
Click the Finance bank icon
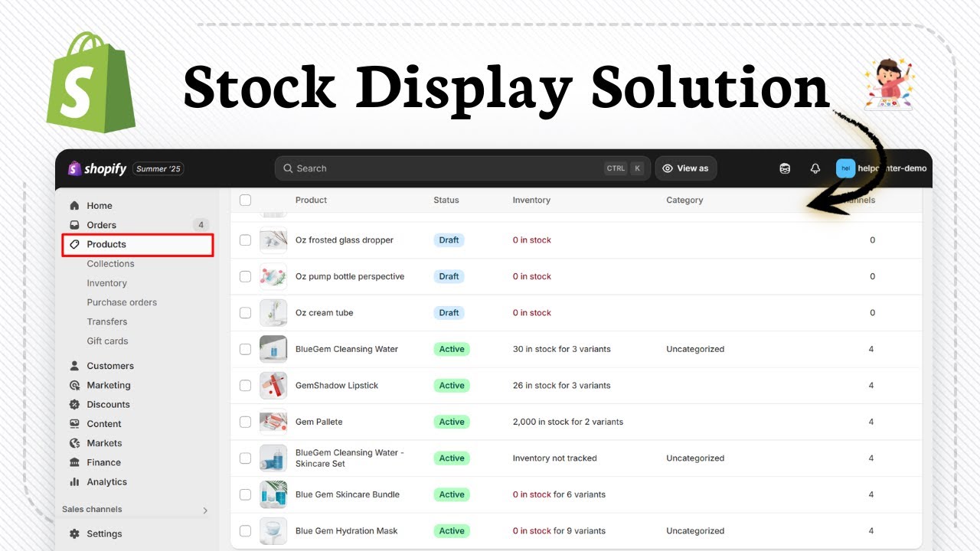[74, 463]
